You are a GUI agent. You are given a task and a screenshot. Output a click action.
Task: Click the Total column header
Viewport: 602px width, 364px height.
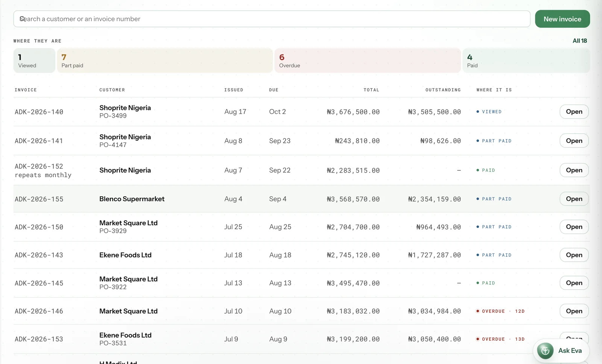pyautogui.click(x=371, y=90)
